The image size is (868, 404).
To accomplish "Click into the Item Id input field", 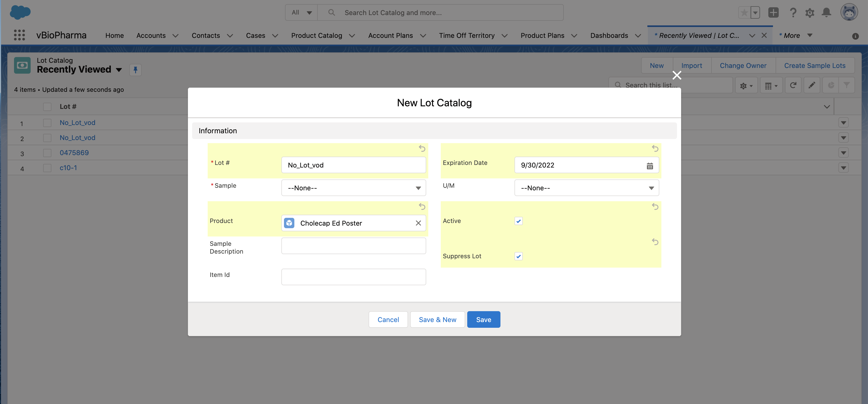I will coord(353,277).
